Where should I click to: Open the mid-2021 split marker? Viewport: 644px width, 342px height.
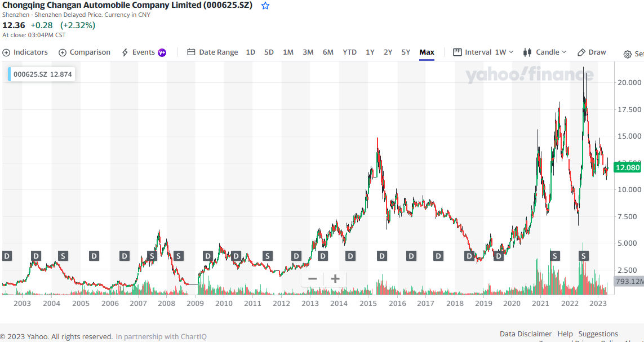coord(555,256)
